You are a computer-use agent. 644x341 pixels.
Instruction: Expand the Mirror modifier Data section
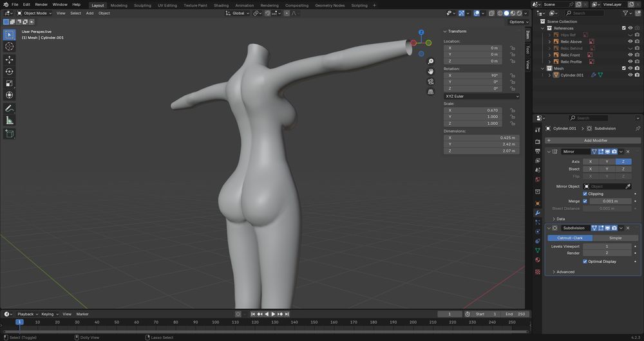[558, 219]
